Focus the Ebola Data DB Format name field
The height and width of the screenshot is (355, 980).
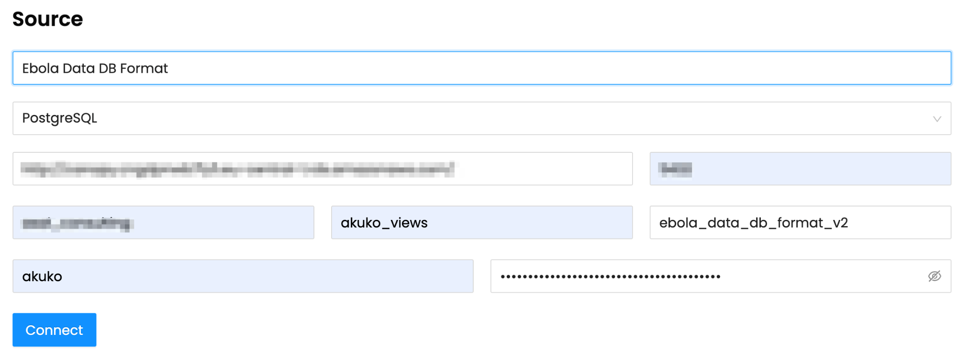(x=481, y=68)
